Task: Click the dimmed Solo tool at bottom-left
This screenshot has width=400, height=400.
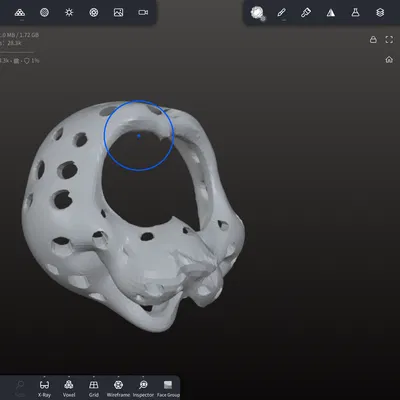Action: [x=20, y=389]
